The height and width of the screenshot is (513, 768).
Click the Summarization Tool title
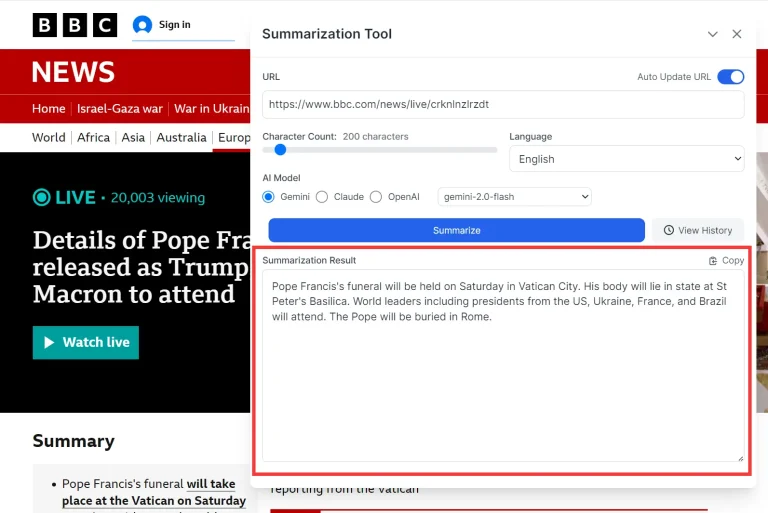pos(327,34)
